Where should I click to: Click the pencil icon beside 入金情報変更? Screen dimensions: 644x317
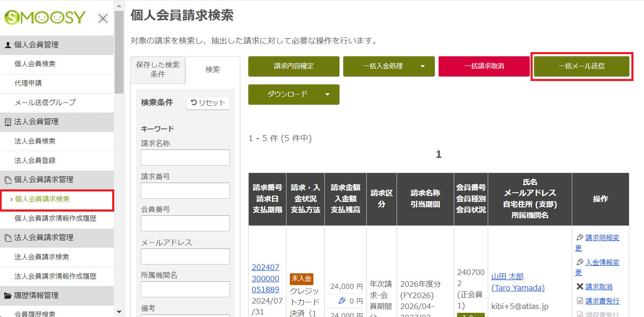tap(579, 262)
